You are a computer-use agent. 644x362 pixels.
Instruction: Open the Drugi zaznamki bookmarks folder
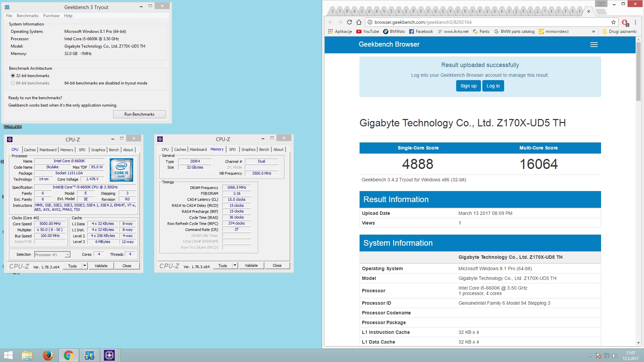point(619,32)
